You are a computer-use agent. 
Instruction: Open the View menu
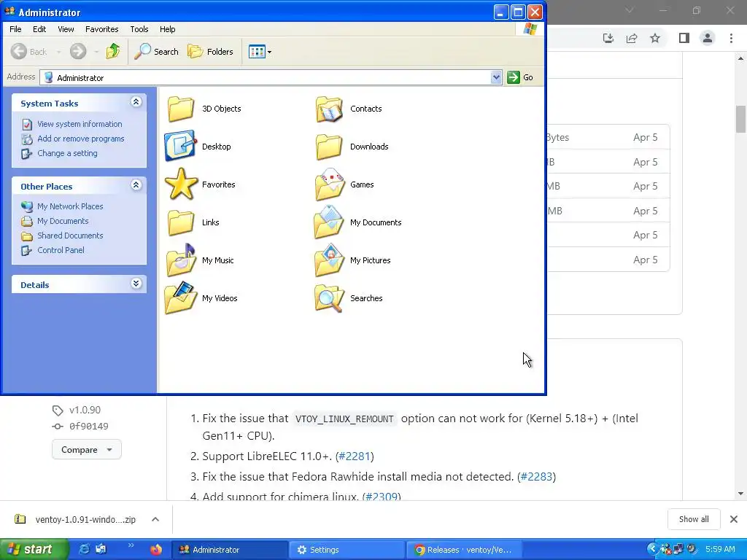(x=66, y=29)
